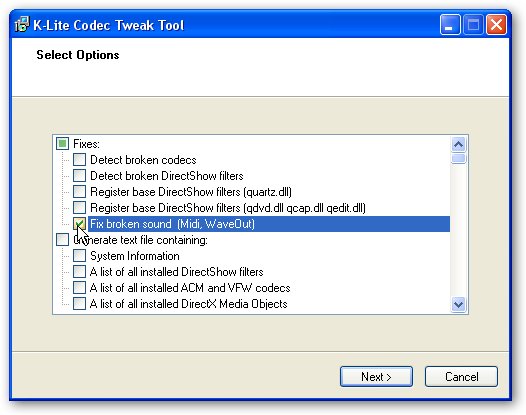Click the Next > button
526x415 pixels.
tap(376, 377)
